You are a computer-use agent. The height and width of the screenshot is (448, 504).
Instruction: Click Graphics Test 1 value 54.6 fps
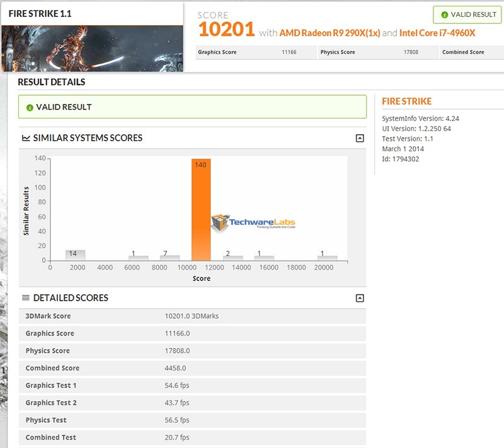pyautogui.click(x=177, y=386)
